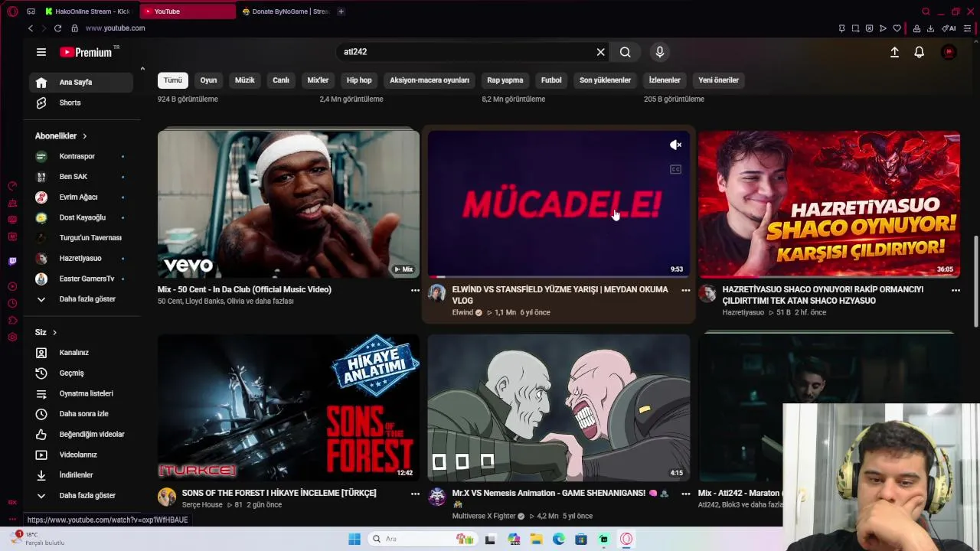Open Shorts from the sidebar
The width and height of the screenshot is (980, 551).
click(x=81, y=103)
